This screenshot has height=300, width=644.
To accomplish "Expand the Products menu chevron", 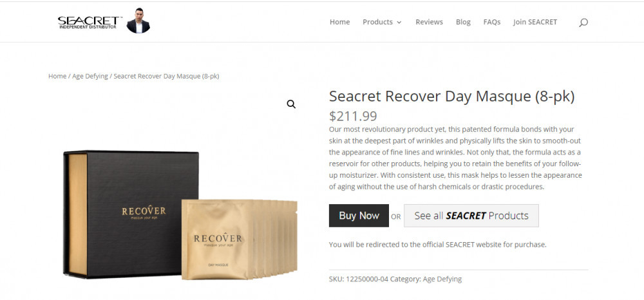I will 399,23.
